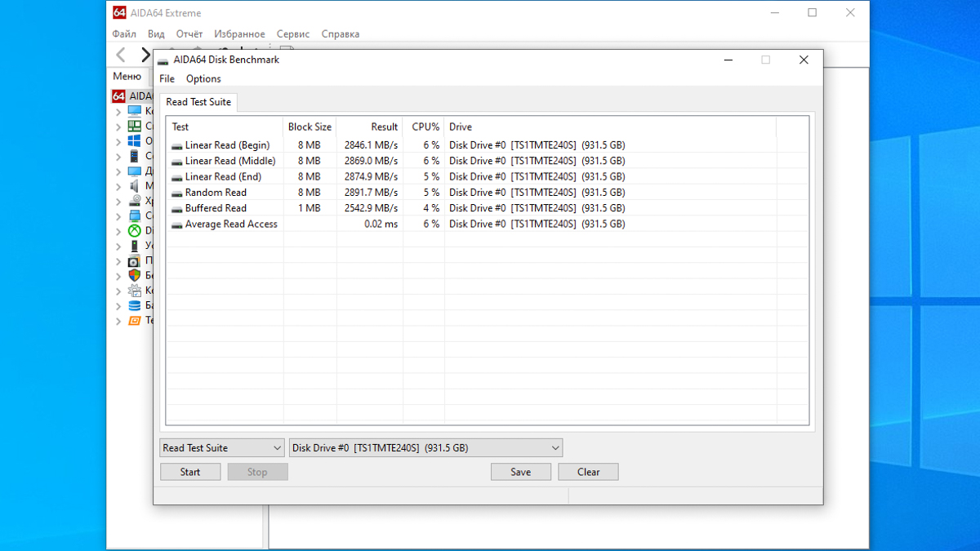Image resolution: width=980 pixels, height=551 pixels.
Task: Select the Server tower icon in the tree
Action: coord(135,156)
